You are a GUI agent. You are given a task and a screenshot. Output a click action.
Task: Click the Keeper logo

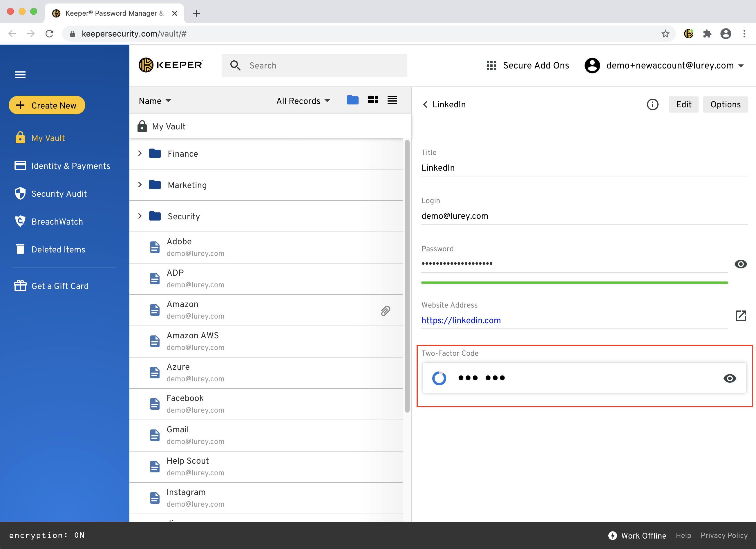[171, 65]
